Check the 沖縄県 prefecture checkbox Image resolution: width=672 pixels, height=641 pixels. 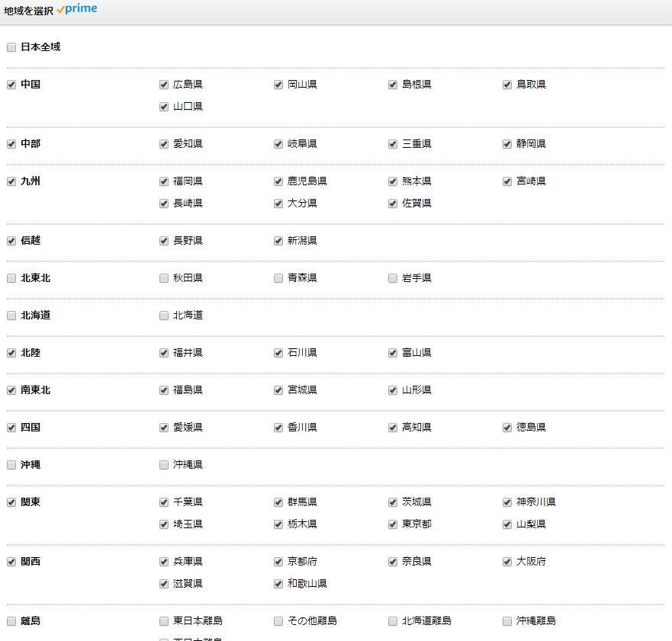coord(164,465)
